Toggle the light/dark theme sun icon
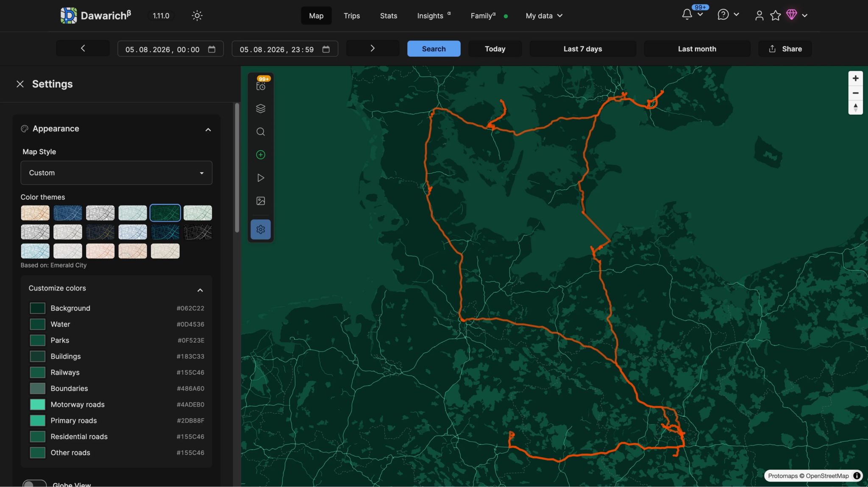This screenshot has height=487, width=868. (197, 16)
